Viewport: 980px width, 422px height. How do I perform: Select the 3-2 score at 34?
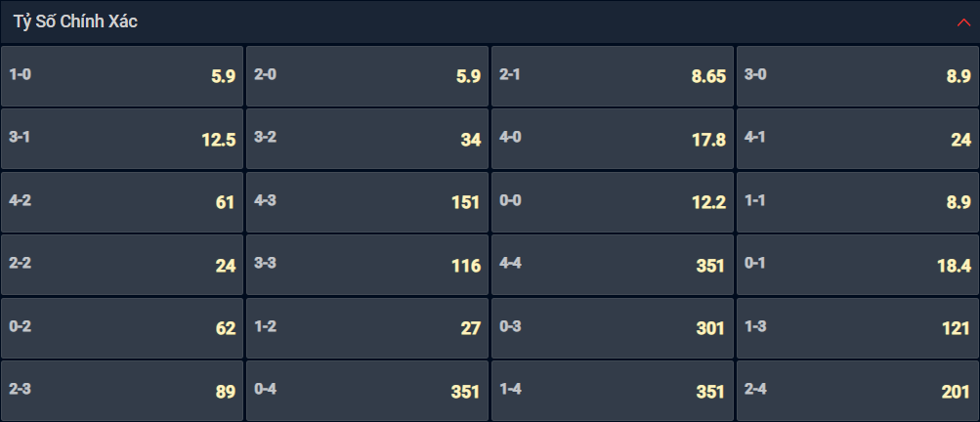(x=366, y=139)
